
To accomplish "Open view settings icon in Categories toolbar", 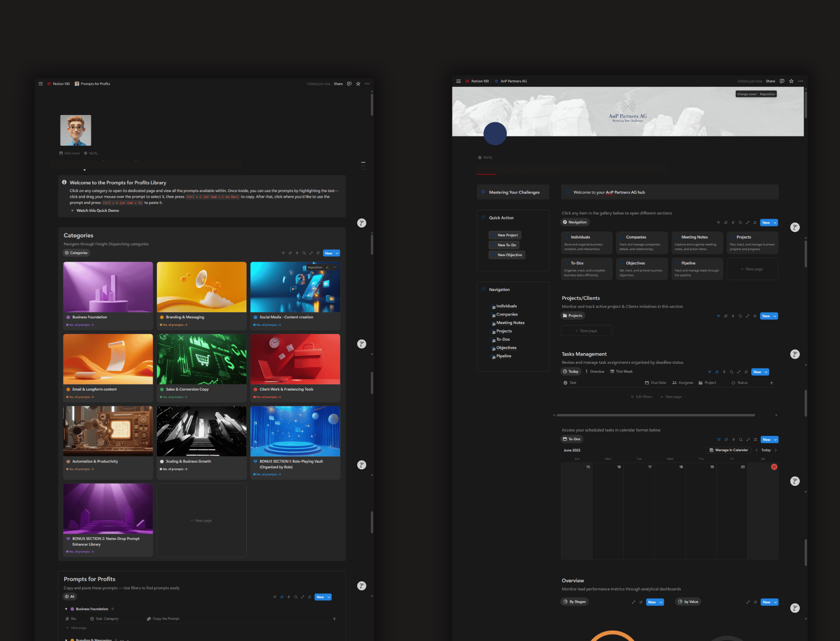I will coord(318,253).
